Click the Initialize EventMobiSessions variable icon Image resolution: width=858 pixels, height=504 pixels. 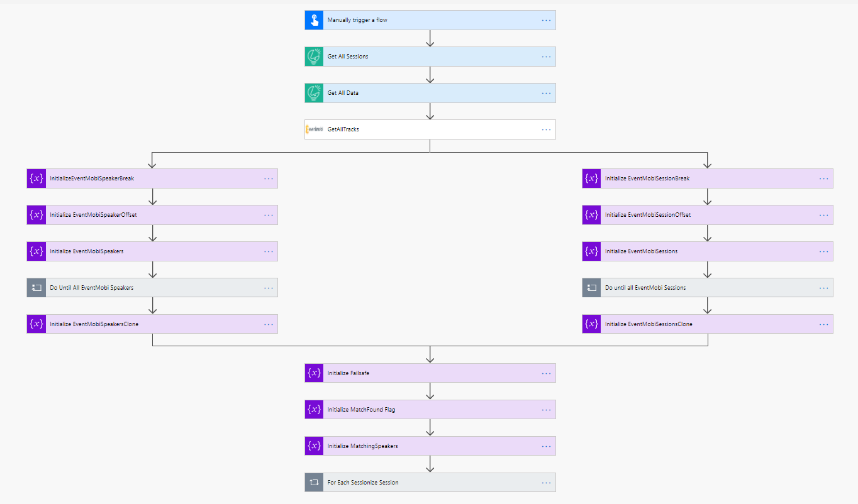pyautogui.click(x=592, y=251)
